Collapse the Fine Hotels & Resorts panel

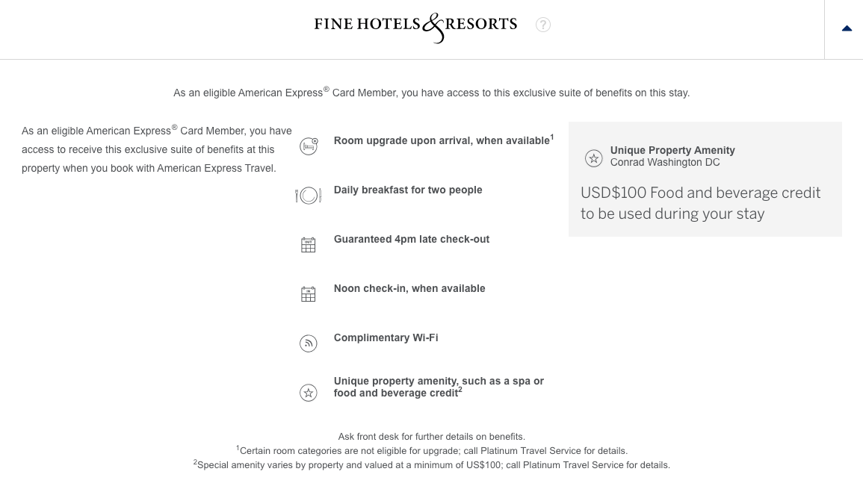click(847, 28)
